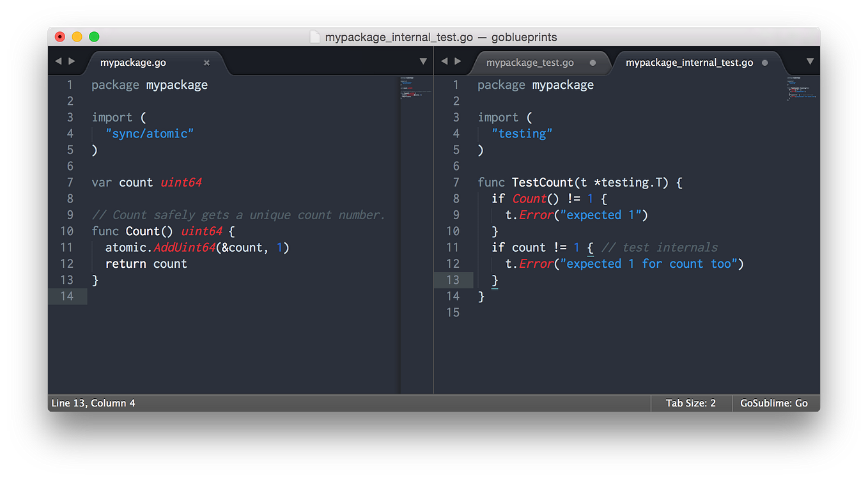Viewport: 868px width, 480px height.
Task: Click t.Error("expected 1 for count too") line
Action: [x=624, y=263]
